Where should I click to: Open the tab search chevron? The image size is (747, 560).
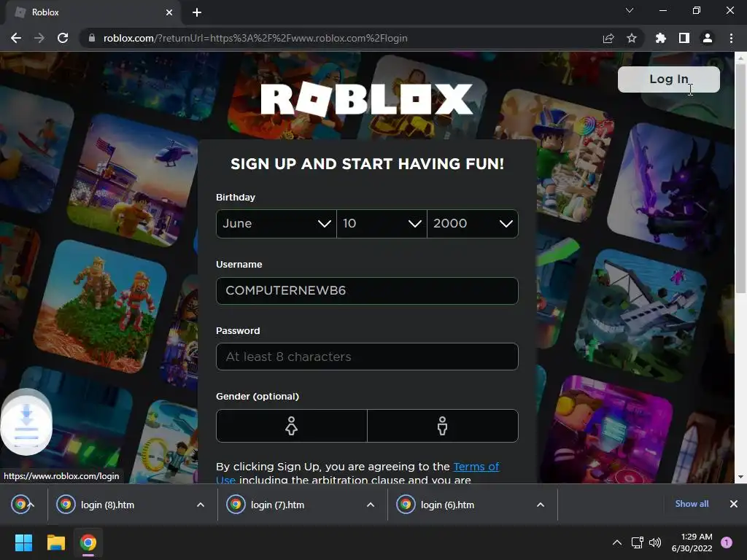click(630, 10)
